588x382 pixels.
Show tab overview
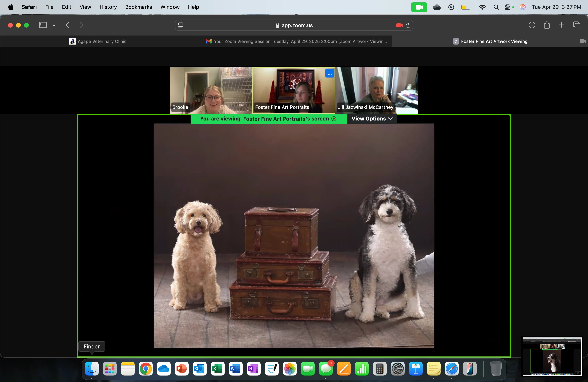coord(577,25)
